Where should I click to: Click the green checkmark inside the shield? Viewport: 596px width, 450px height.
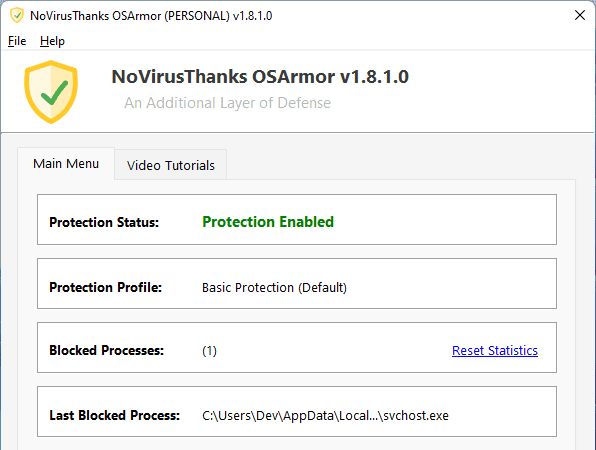click(x=55, y=93)
